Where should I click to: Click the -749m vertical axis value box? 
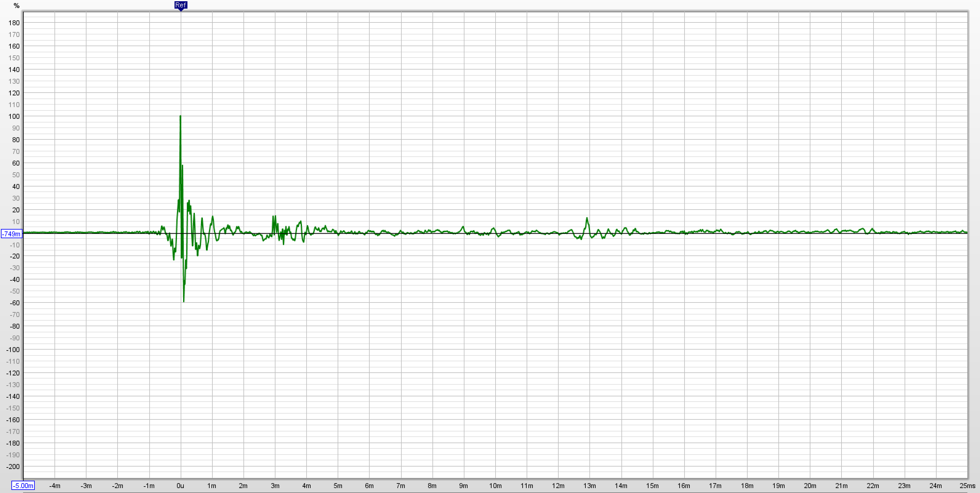click(x=11, y=234)
